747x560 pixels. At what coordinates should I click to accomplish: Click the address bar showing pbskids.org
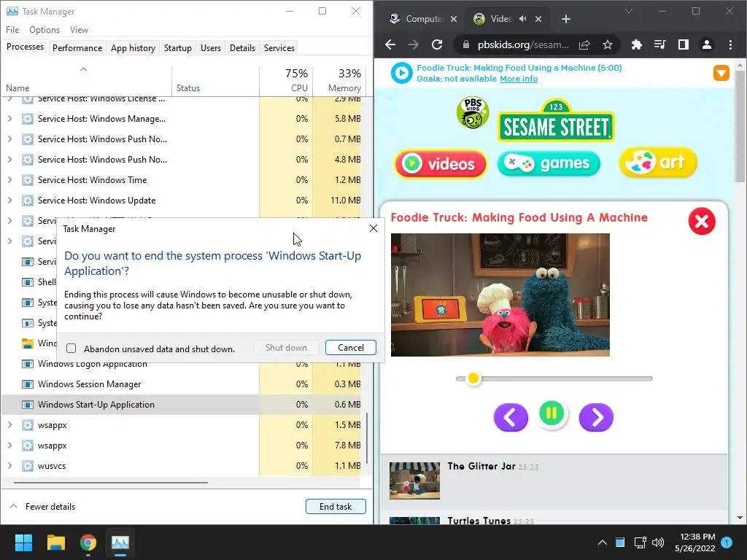point(522,44)
